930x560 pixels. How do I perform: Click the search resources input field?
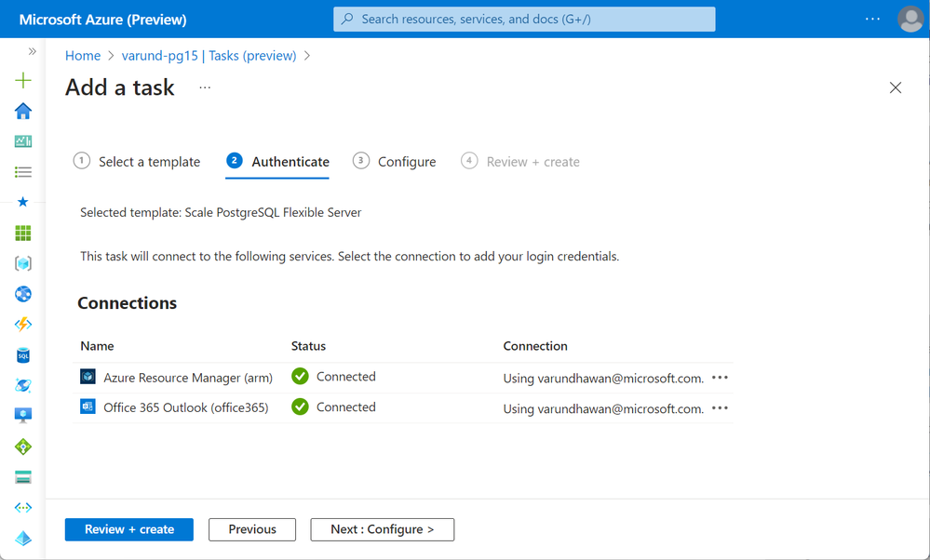524,19
